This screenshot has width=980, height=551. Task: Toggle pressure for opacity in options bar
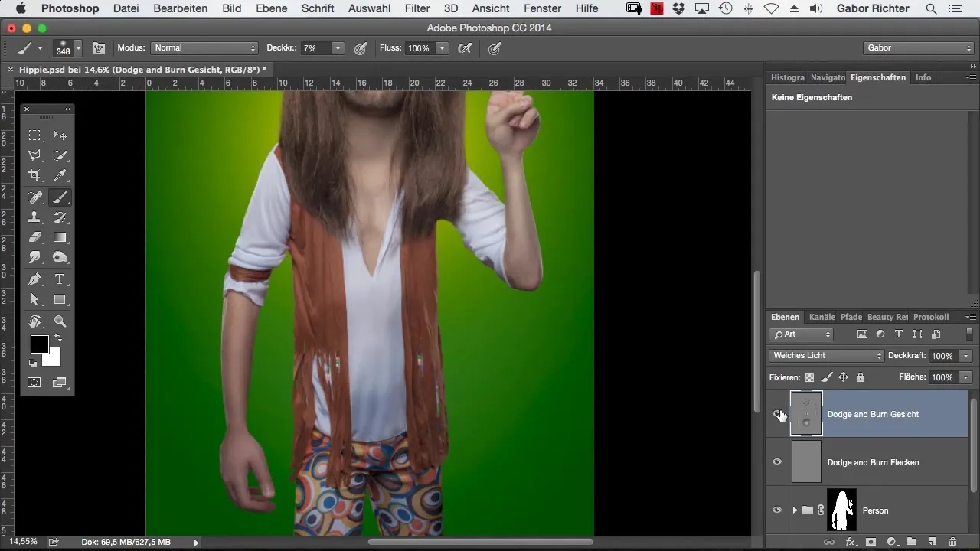(x=361, y=48)
